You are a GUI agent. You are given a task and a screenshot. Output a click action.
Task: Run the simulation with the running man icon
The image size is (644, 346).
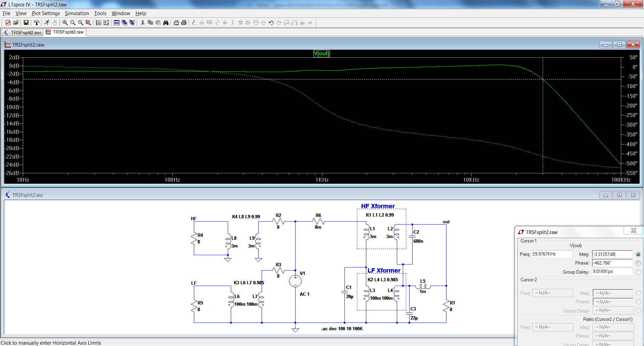click(x=47, y=23)
